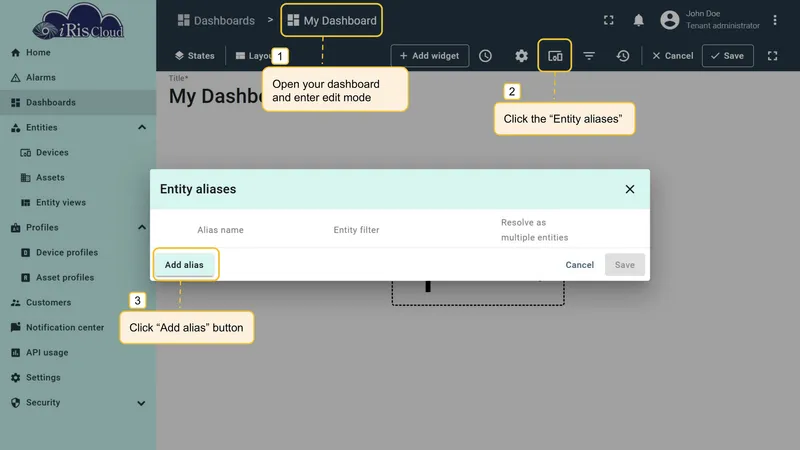Open the Filters icon in toolbar
The height and width of the screenshot is (450, 800).
tap(589, 56)
